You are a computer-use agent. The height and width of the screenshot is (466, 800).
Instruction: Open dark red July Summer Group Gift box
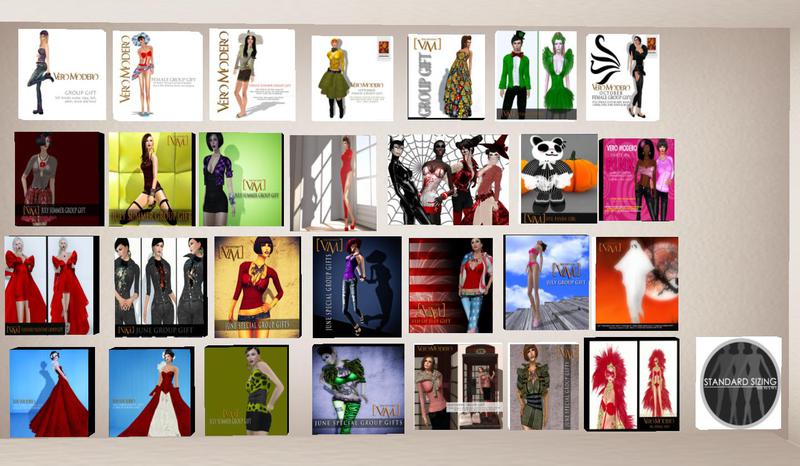point(59,179)
